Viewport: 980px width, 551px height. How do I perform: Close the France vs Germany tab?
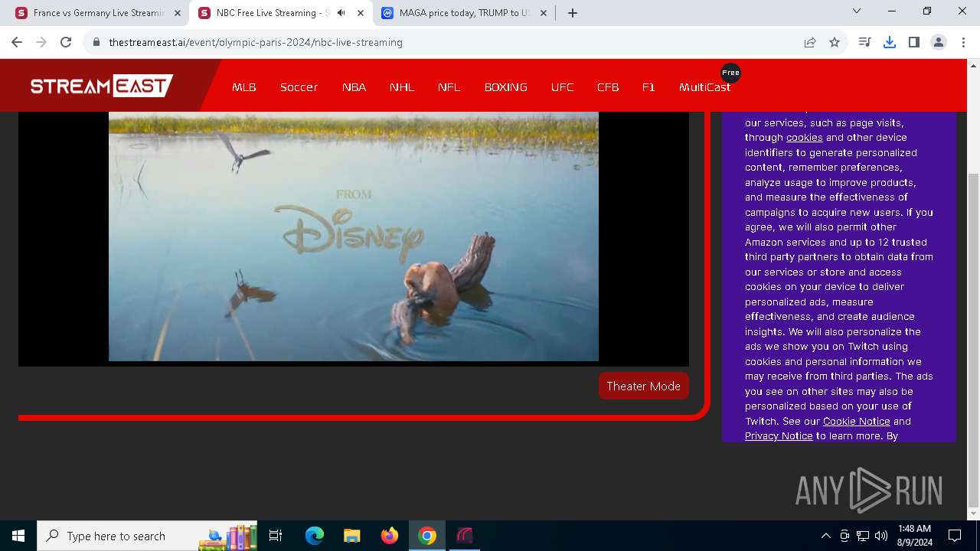[x=178, y=13]
